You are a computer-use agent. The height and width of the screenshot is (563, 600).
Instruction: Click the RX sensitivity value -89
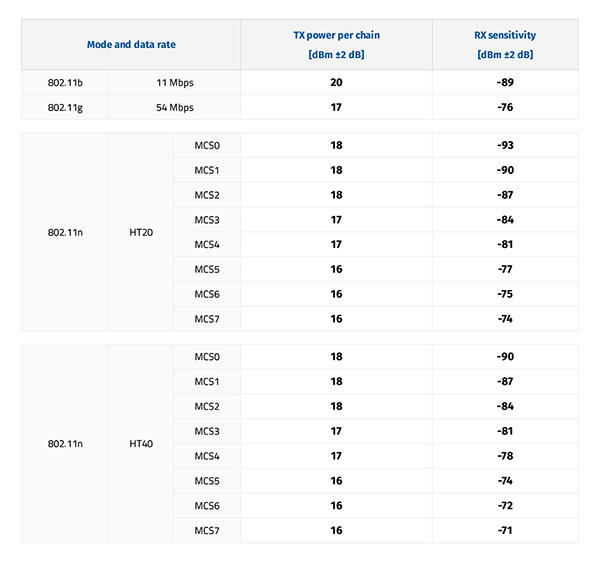point(504,82)
